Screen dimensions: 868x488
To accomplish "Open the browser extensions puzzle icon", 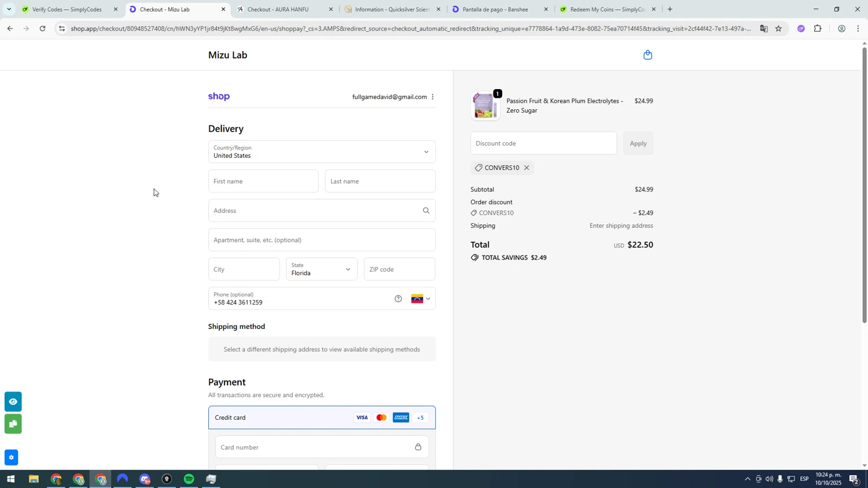I will point(818,28).
